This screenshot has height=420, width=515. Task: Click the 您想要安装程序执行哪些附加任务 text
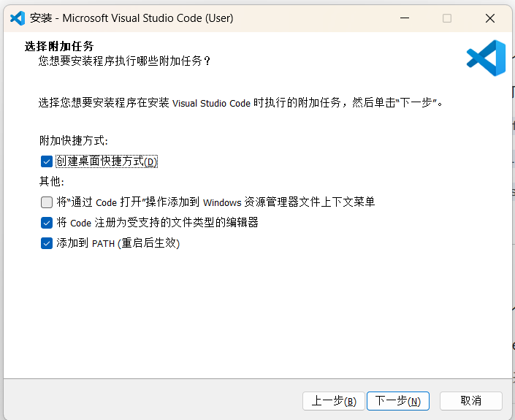pos(124,61)
